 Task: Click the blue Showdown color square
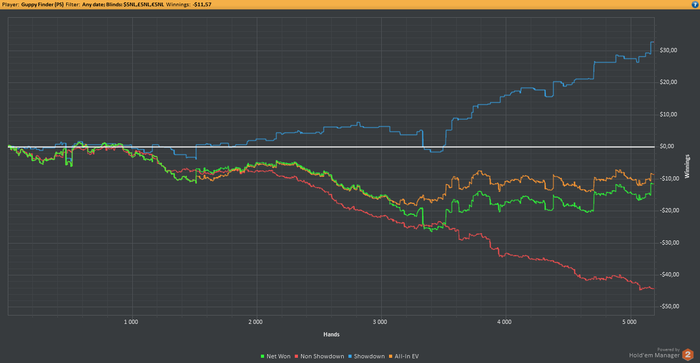coord(350,356)
